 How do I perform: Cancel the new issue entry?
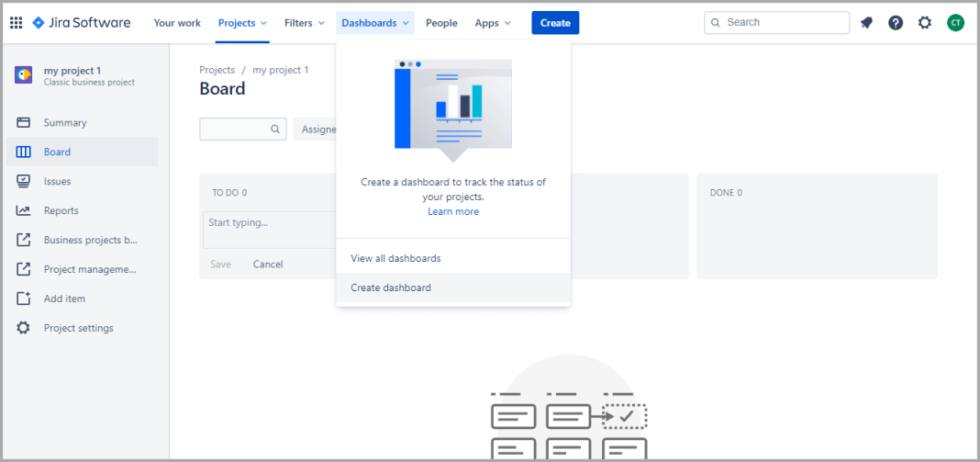tap(268, 265)
